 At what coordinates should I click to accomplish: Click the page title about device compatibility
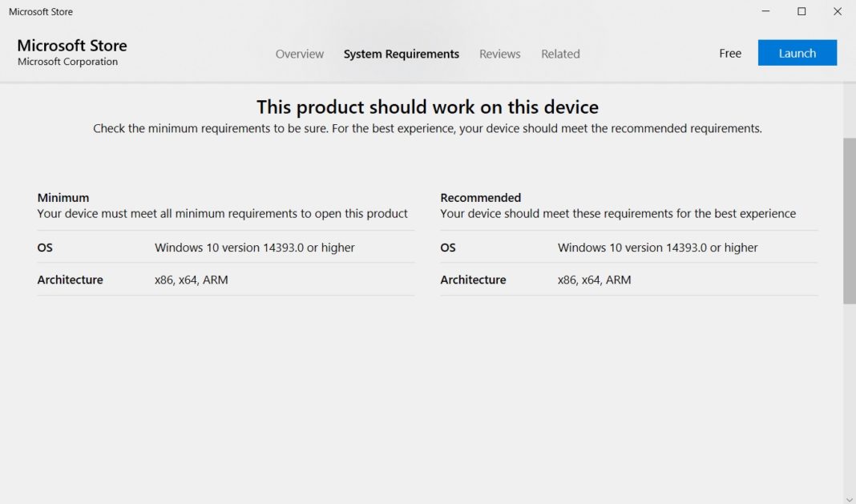coord(427,107)
